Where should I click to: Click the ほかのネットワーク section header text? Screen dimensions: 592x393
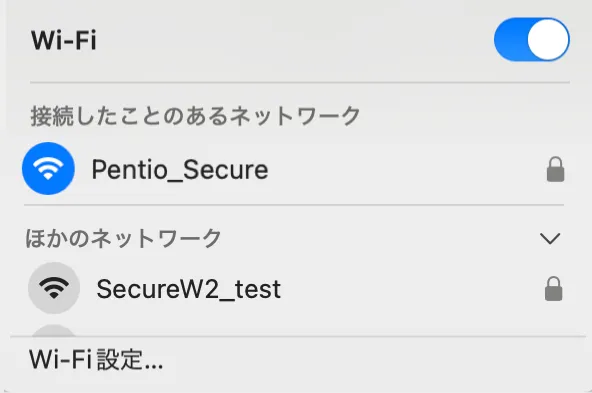(123, 239)
